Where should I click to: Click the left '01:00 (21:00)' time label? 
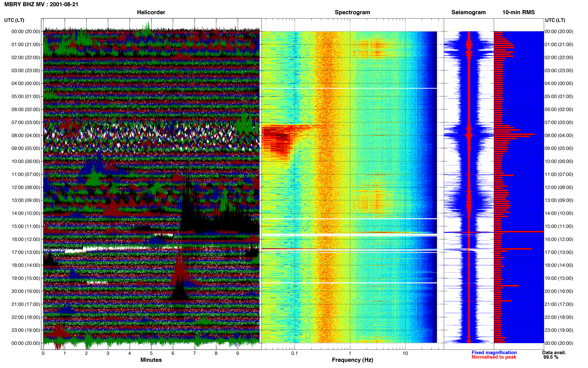pyautogui.click(x=26, y=45)
